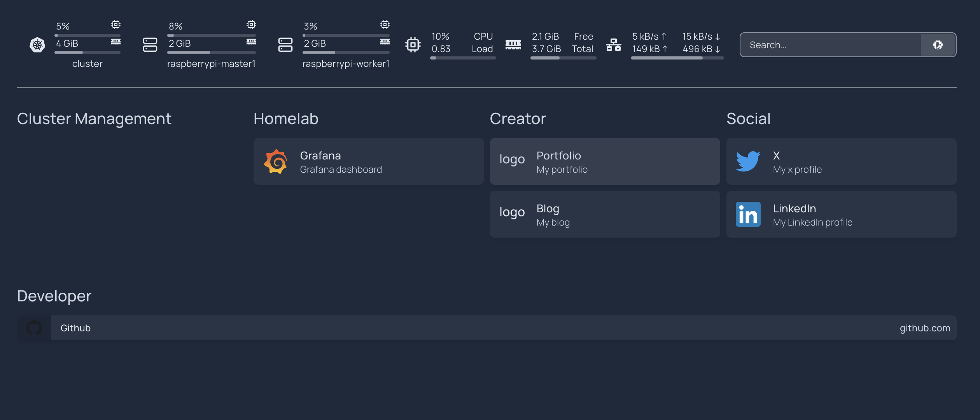Open the github.com bookmark link

pos(924,328)
